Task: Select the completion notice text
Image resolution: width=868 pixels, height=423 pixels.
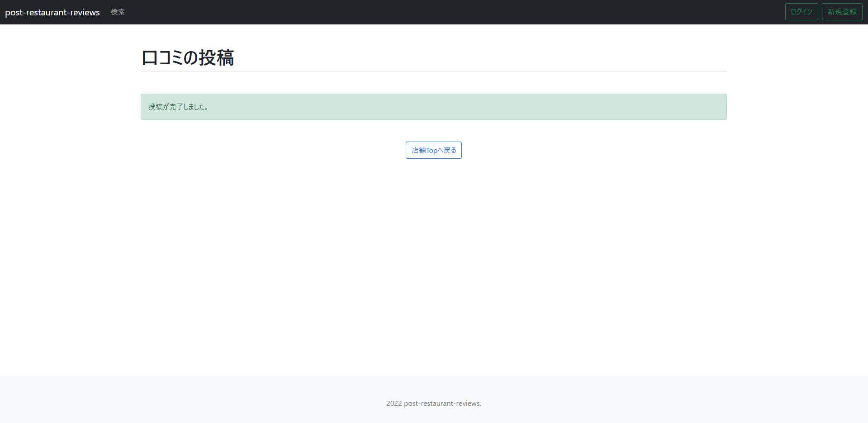Action: (x=179, y=107)
